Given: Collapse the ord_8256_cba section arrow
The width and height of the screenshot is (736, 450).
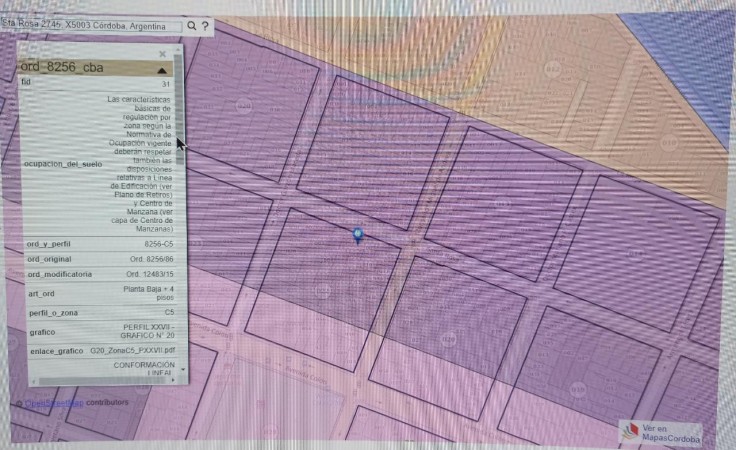Looking at the screenshot, I should pyautogui.click(x=162, y=71).
